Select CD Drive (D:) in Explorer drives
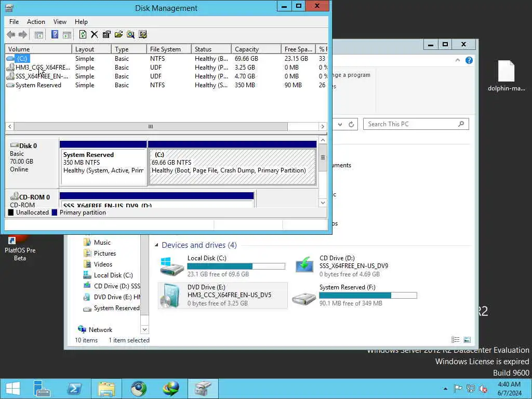Screen dimensions: 532x399 pos(354,267)
